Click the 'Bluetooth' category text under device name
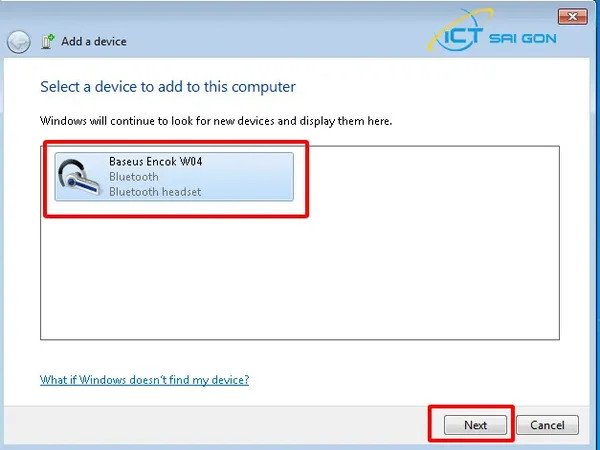Image resolution: width=600 pixels, height=450 pixels. tap(134, 176)
